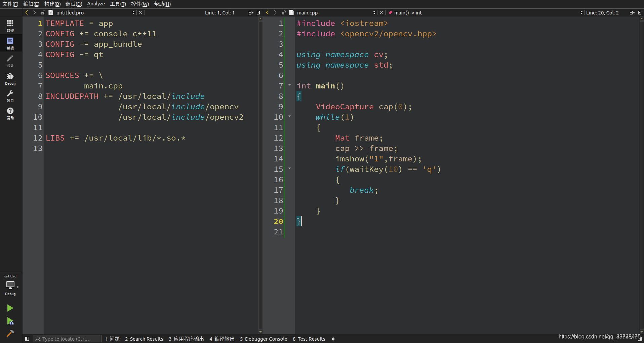This screenshot has width=644, height=343.
Task: Go back in untitled.pro editor history
Action: point(27,12)
